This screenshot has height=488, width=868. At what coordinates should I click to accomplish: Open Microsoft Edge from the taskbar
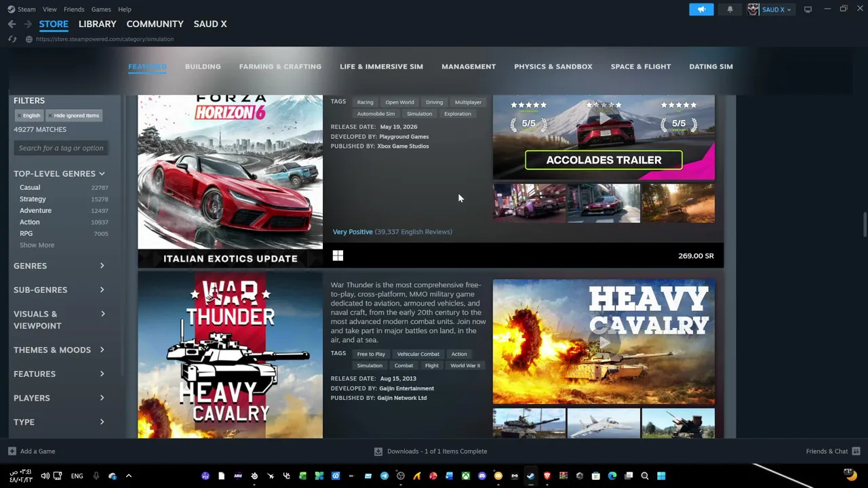point(612,476)
